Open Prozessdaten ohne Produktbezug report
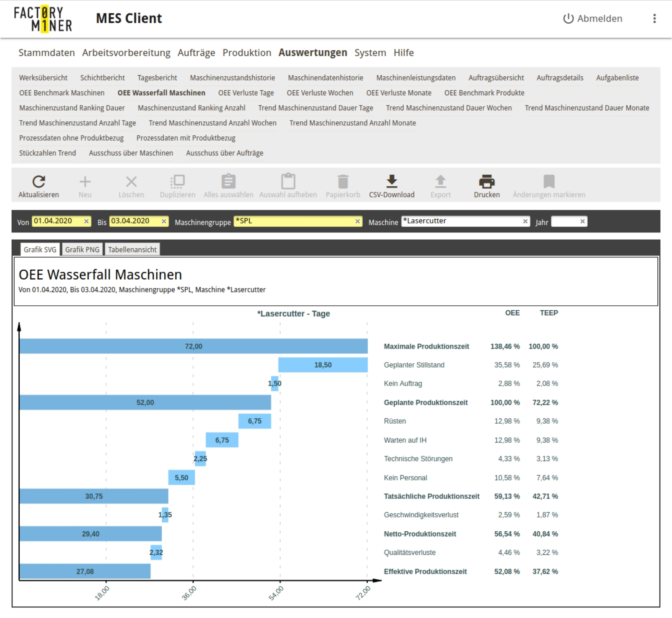Image resolution: width=672 pixels, height=618 pixels. tap(71, 138)
